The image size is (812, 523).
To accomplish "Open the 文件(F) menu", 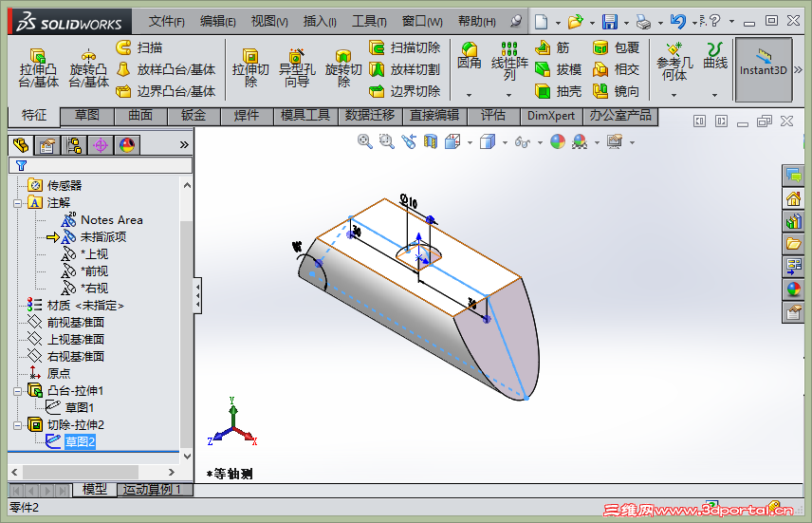I will tap(166, 21).
